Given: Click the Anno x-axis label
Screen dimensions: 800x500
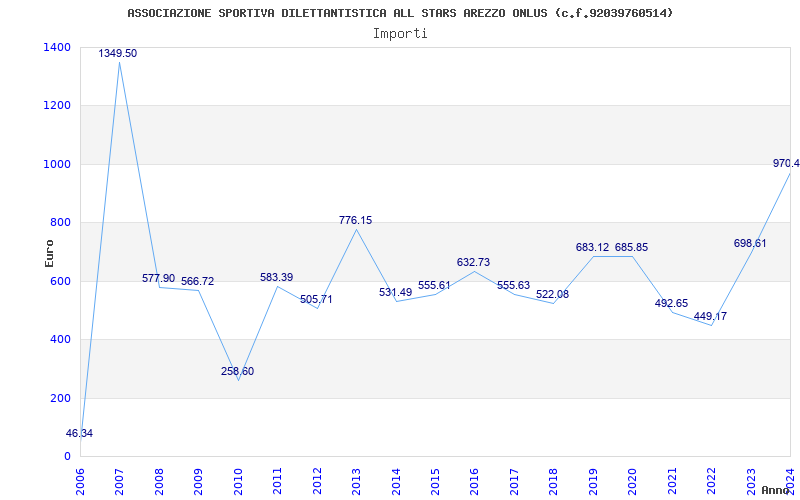Looking at the screenshot, I should 776,490.
